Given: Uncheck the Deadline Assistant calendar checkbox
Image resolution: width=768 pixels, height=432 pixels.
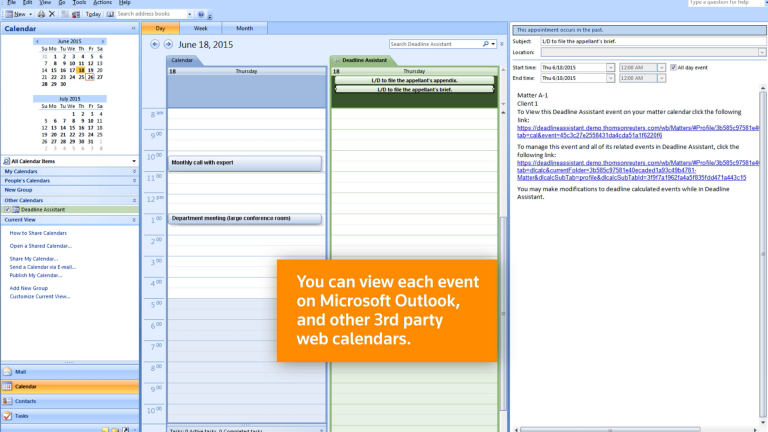Looking at the screenshot, I should tap(8, 209).
